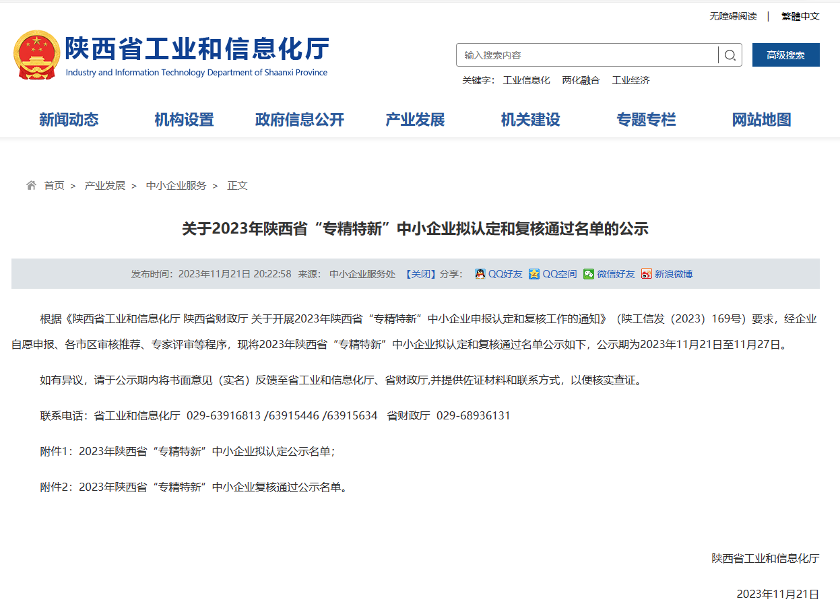
Task: Click the QQ好友 penguin share icon
Action: click(x=480, y=274)
